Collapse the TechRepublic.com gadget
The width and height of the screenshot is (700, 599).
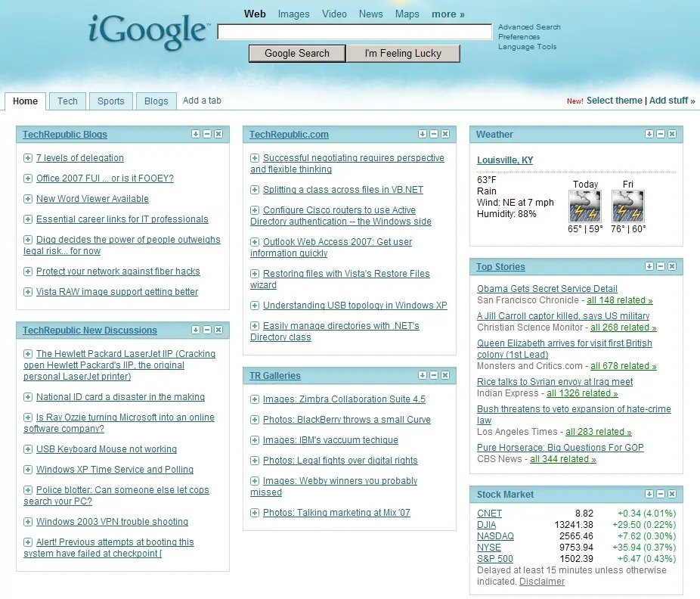click(434, 134)
